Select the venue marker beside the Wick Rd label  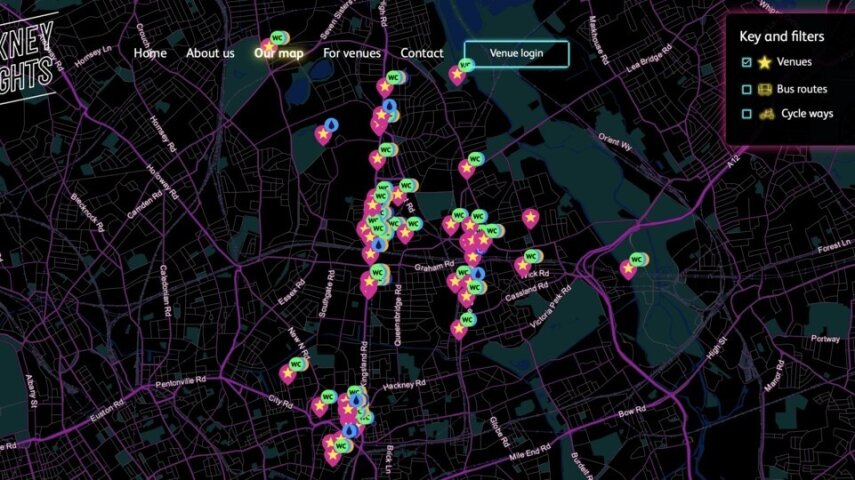tap(523, 266)
